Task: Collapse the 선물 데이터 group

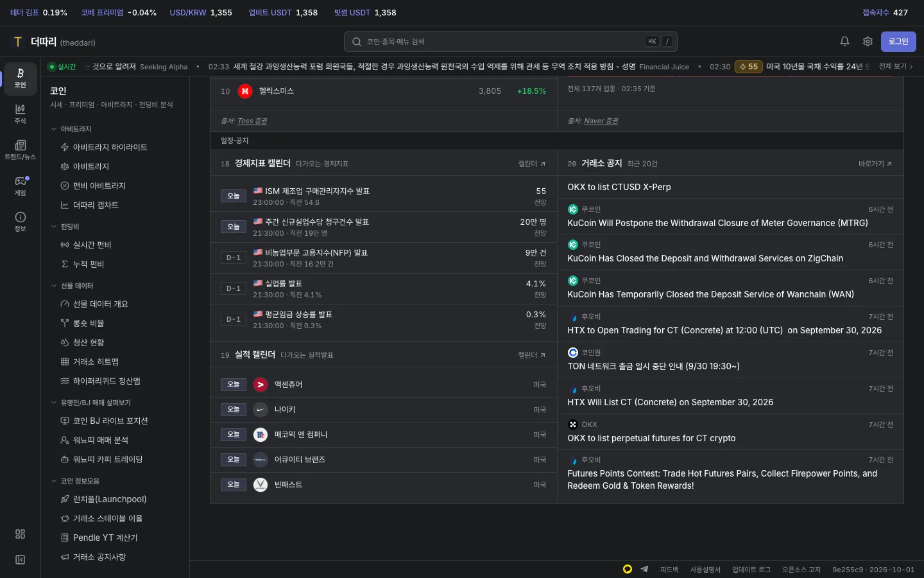Action: (72, 286)
